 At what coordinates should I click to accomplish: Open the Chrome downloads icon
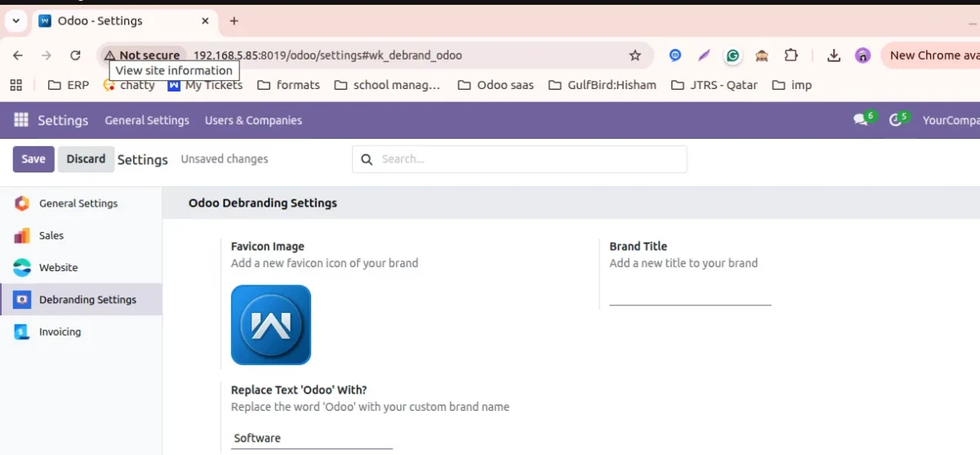834,56
